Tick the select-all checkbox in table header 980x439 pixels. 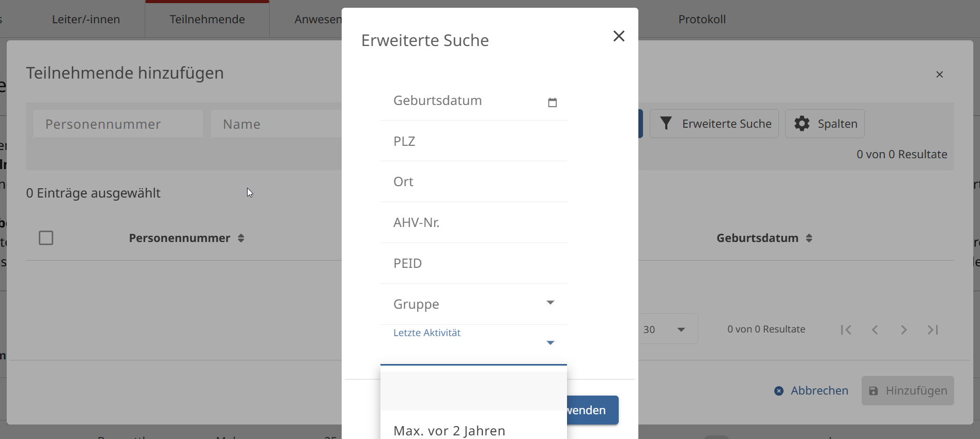click(x=46, y=238)
